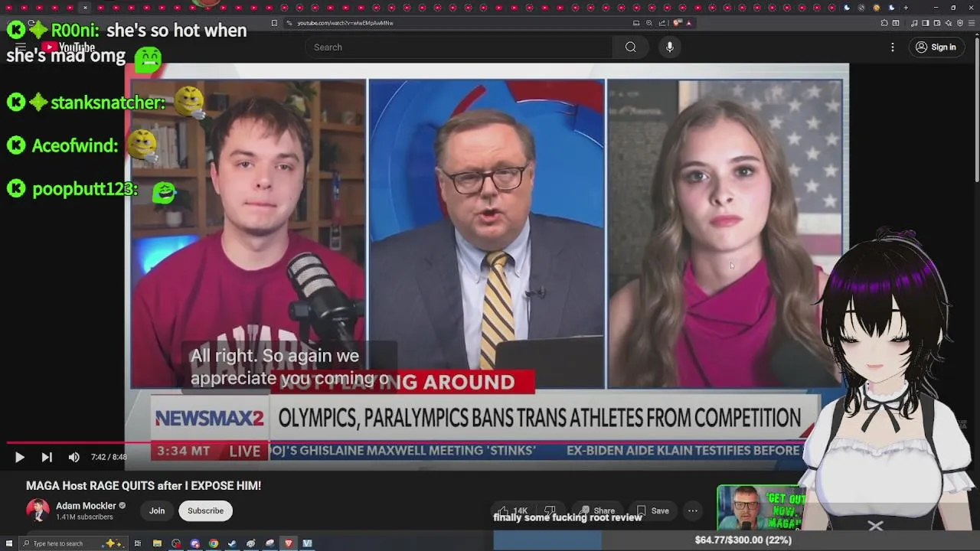
Task: Join the Adam Mockler channel
Action: (x=157, y=510)
